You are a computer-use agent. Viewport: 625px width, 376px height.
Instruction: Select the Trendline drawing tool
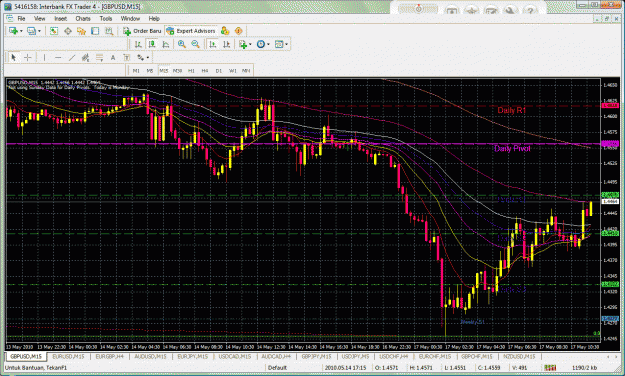pyautogui.click(x=72, y=57)
